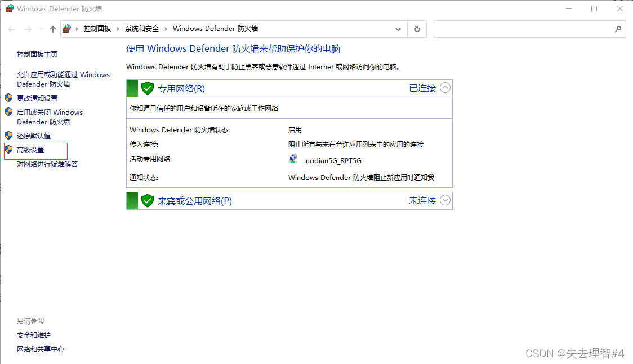
Task: Open 启用或关闭 Windows Defender 防火墙 link
Action: tap(50, 117)
